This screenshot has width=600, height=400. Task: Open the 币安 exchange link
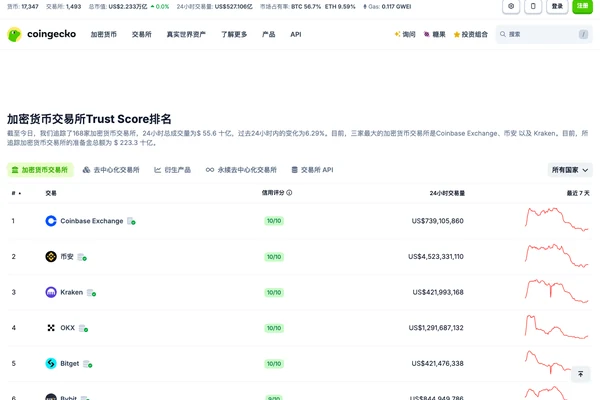click(x=67, y=256)
